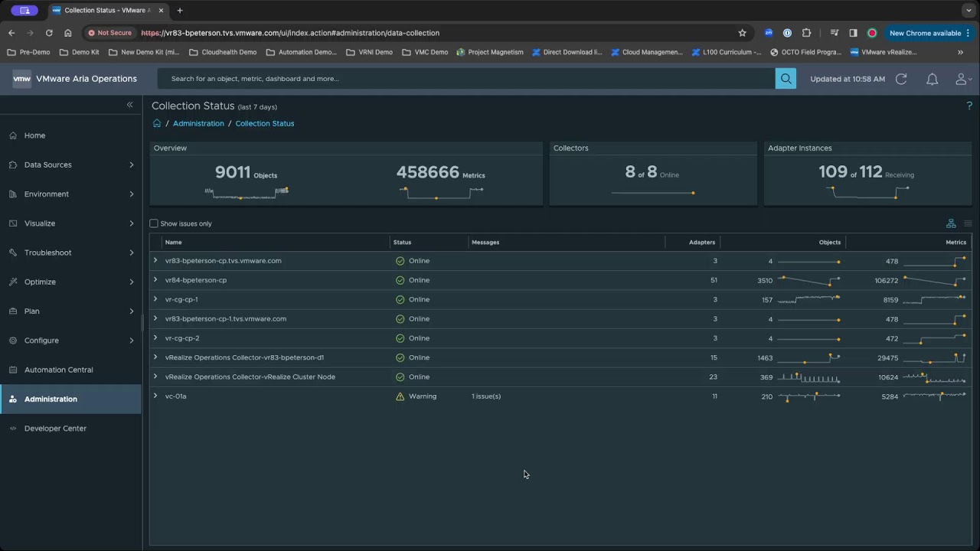Open the user account menu icon
The height and width of the screenshot is (551, 980).
962,79
